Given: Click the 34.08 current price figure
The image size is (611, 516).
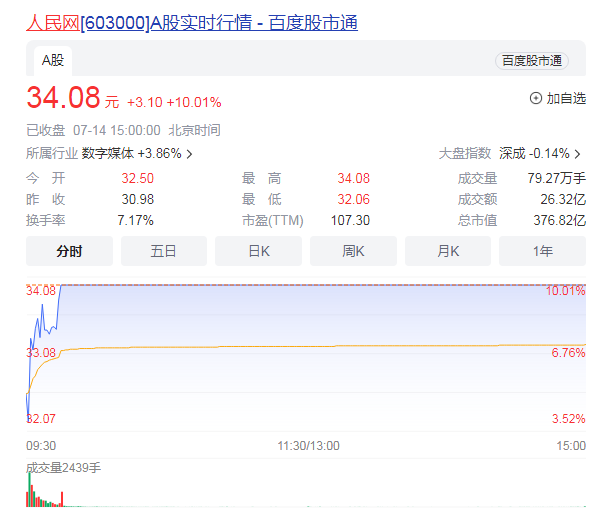Looking at the screenshot, I should click(x=63, y=98).
